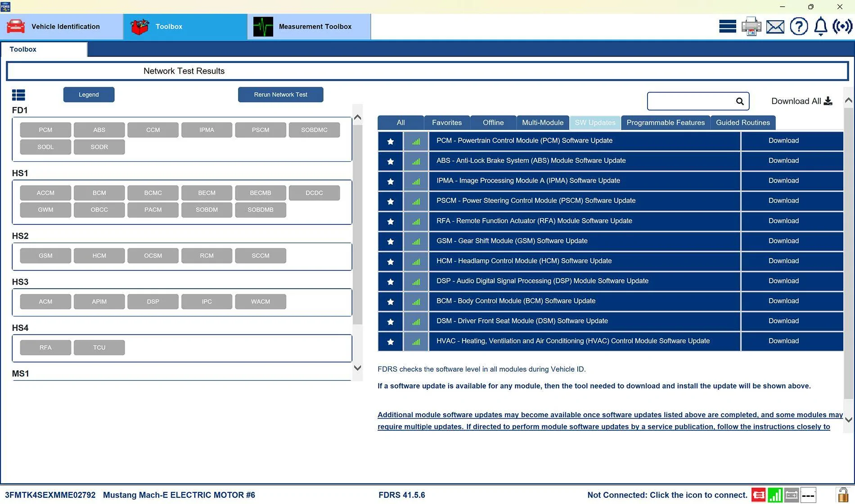Toggle favorite star for IPMA update
This screenshot has height=504, width=855.
tap(391, 181)
